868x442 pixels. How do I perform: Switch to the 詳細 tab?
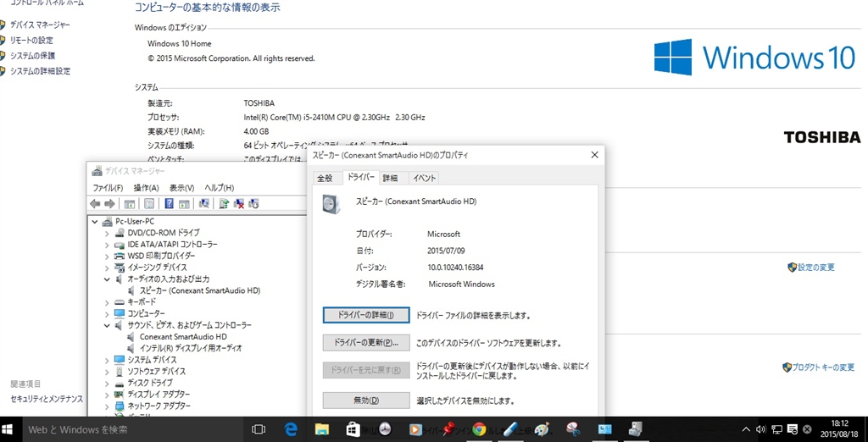390,178
